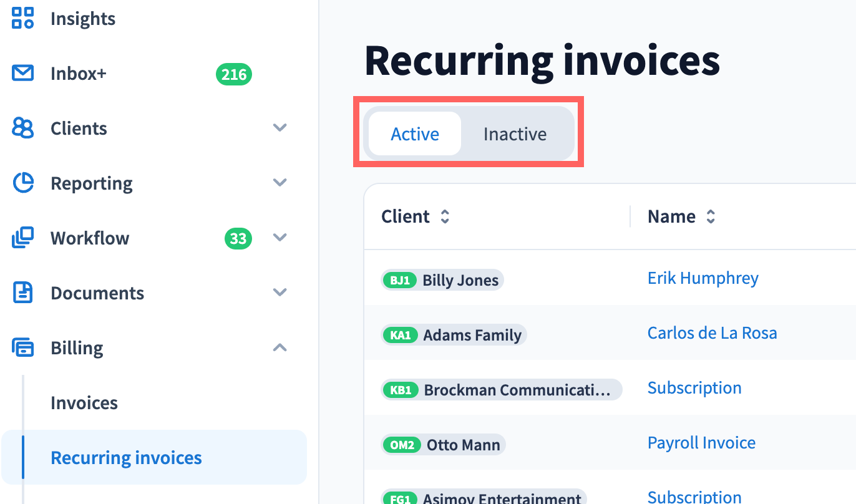Click the Reporting pie chart icon

pos(23,183)
